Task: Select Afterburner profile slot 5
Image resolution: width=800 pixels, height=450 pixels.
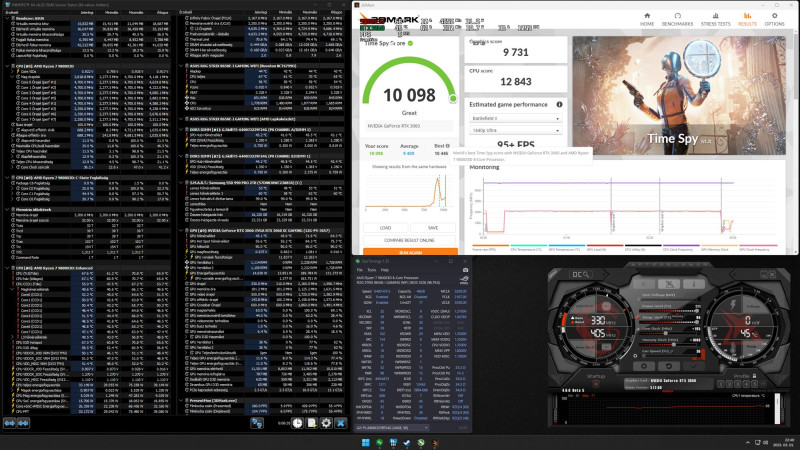Action: (755, 384)
